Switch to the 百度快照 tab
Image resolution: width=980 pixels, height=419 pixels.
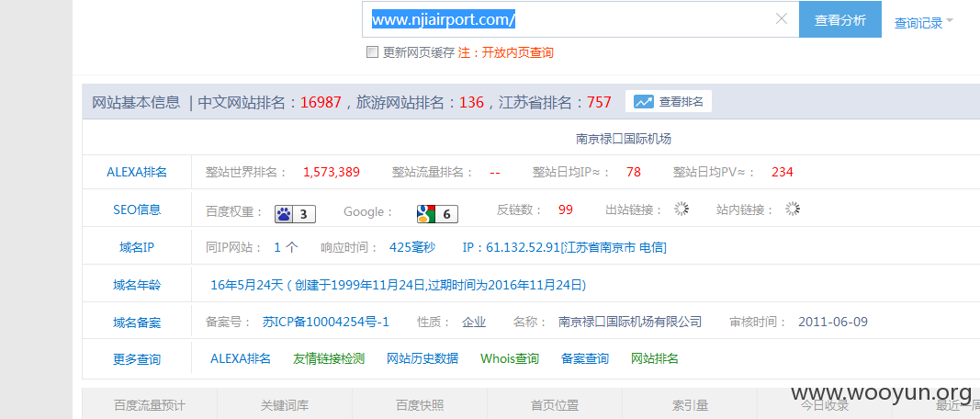tap(420, 405)
